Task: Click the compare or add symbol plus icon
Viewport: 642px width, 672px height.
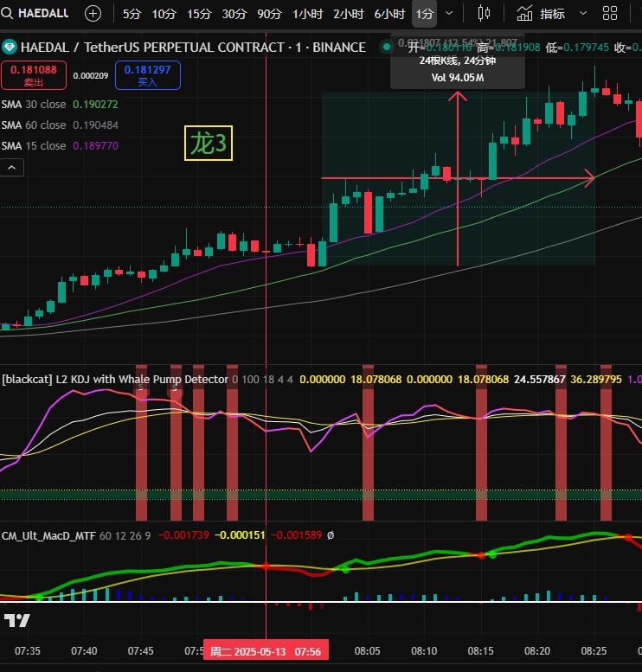Action: coord(93,14)
